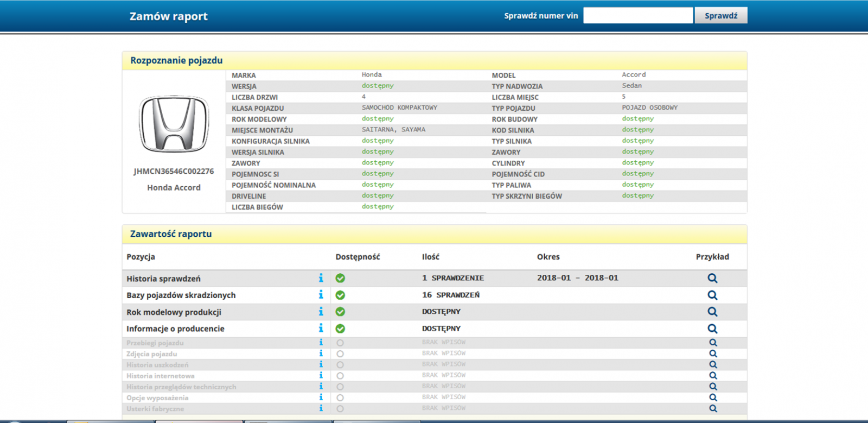Image resolution: width=868 pixels, height=423 pixels.
Task: Click the Pozycja column header
Action: tap(141, 257)
